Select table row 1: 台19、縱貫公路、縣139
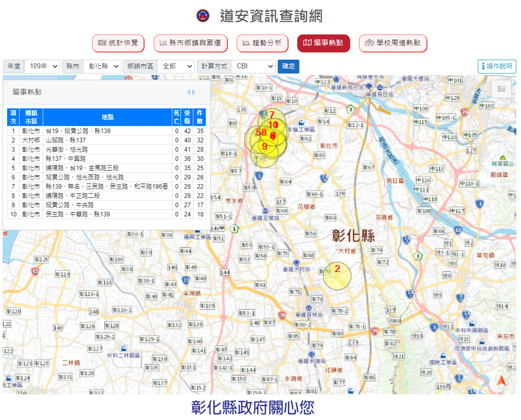 pyautogui.click(x=107, y=131)
